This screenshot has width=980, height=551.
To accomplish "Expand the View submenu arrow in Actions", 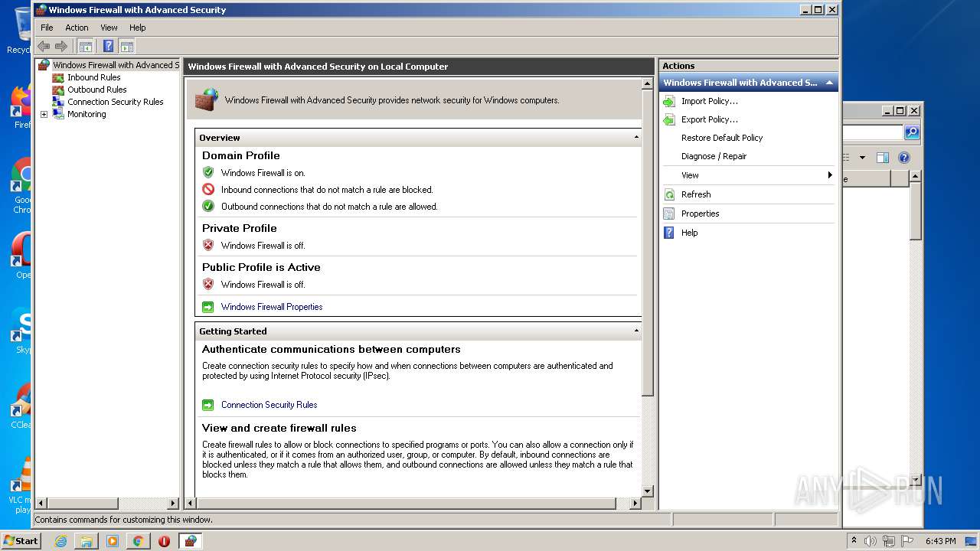I will point(830,175).
